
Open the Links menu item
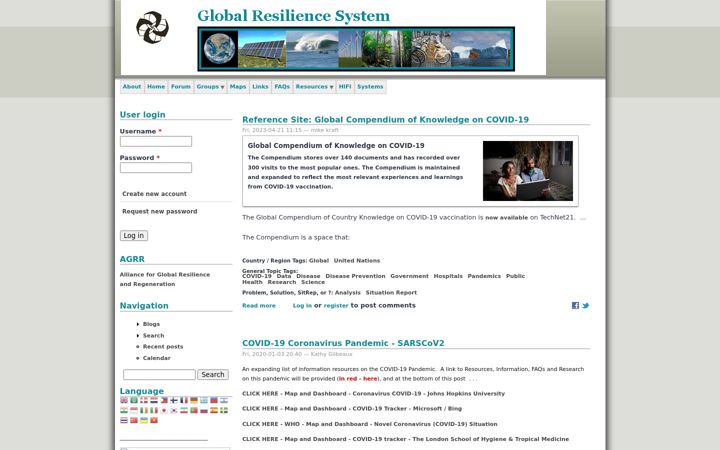click(260, 87)
